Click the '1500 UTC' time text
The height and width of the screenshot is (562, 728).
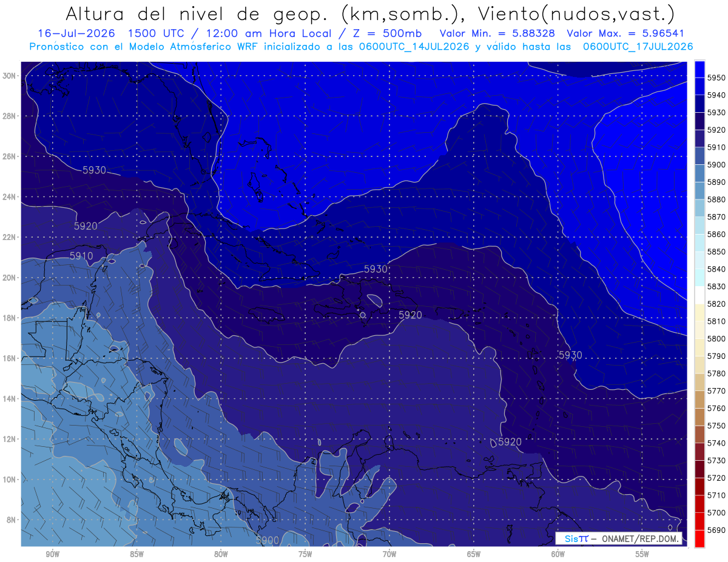point(160,33)
